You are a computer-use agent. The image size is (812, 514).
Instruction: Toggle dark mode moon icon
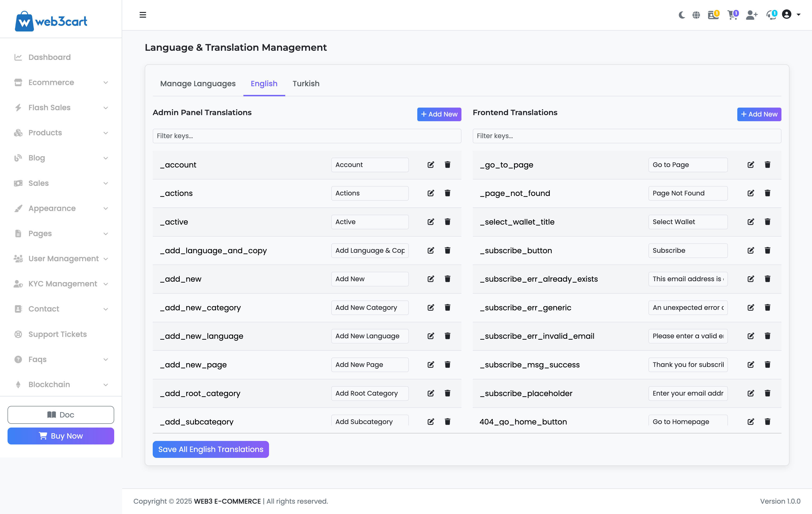click(682, 15)
